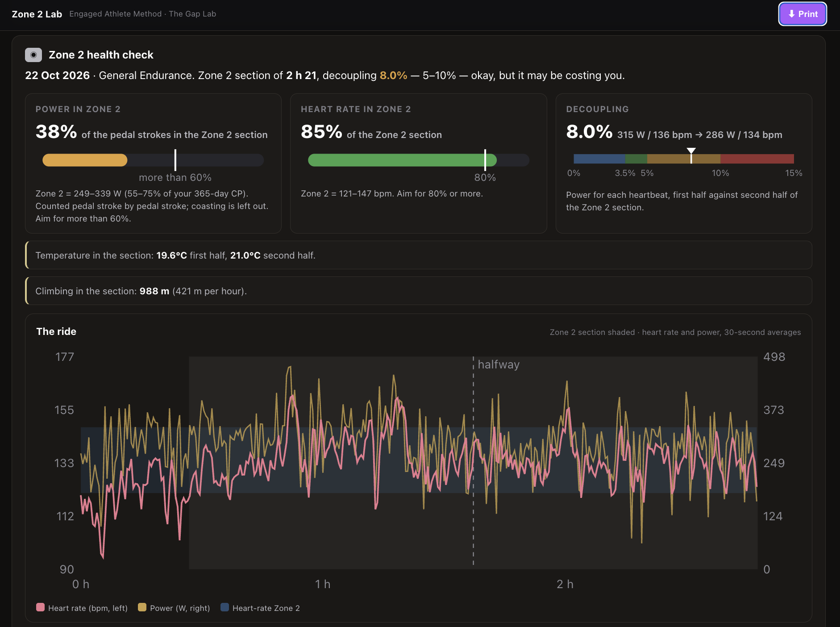Click the orange 8.0% in the summary line
840x627 pixels.
pyautogui.click(x=393, y=75)
